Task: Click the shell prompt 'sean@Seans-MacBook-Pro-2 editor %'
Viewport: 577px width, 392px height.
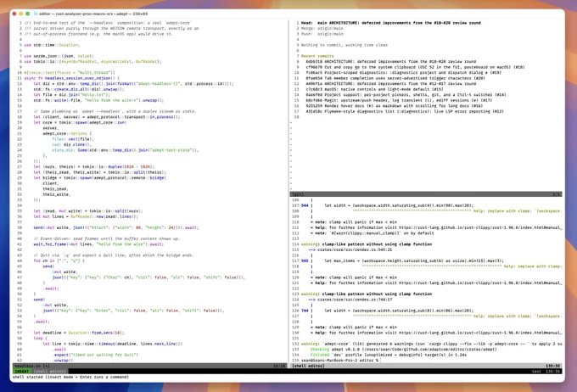Action: (x=340, y=361)
